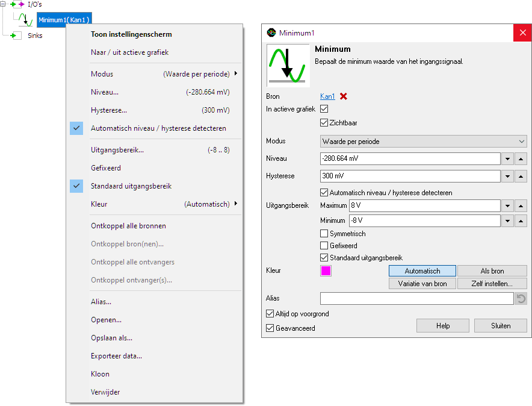Increase Hysterese with the up arrow
The width and height of the screenshot is (532, 406).
tap(521, 176)
